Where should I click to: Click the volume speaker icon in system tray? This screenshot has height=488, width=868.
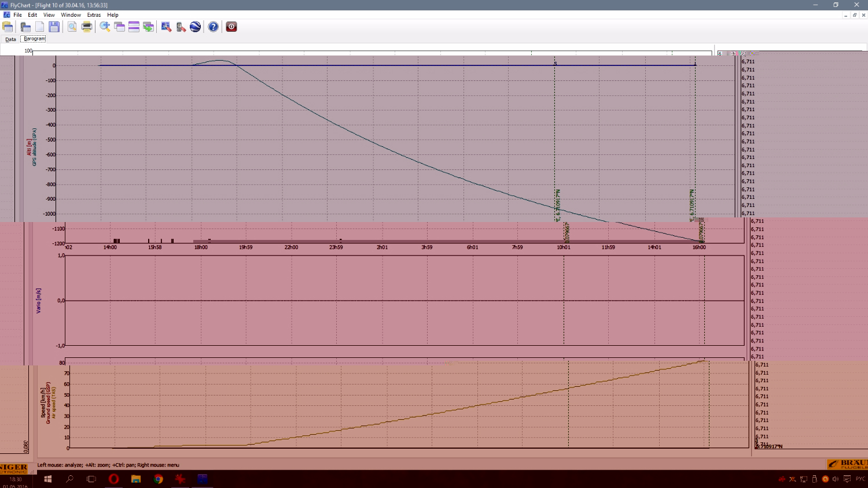pos(835,479)
